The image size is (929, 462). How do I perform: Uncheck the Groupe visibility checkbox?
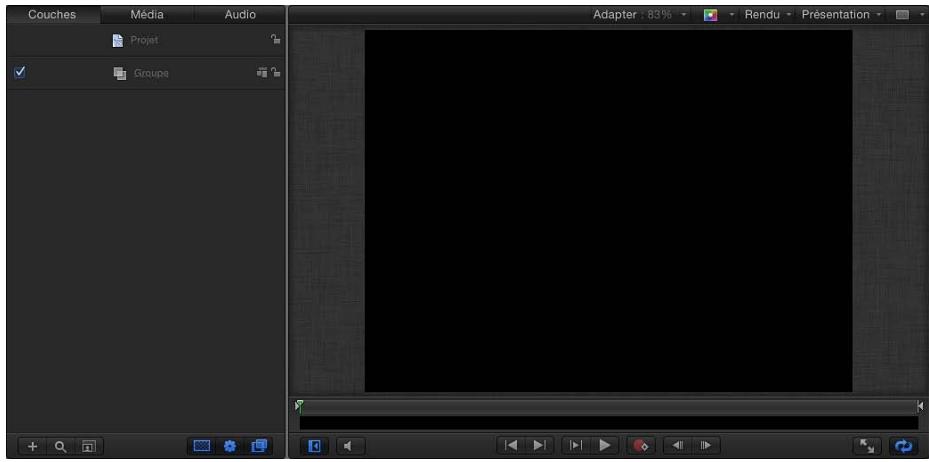click(x=20, y=72)
